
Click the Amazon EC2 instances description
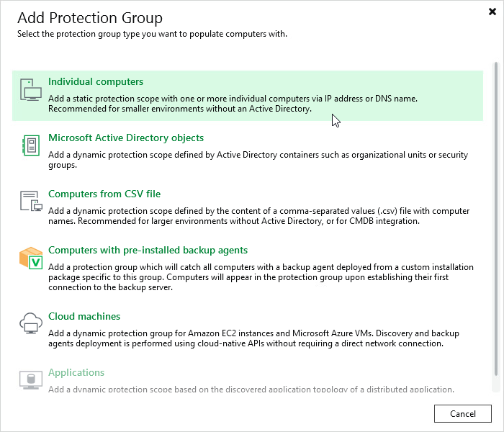[x=253, y=338]
